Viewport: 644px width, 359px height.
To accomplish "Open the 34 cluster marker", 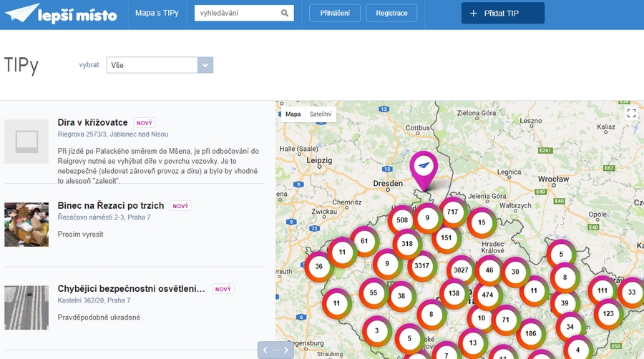I will 570,327.
